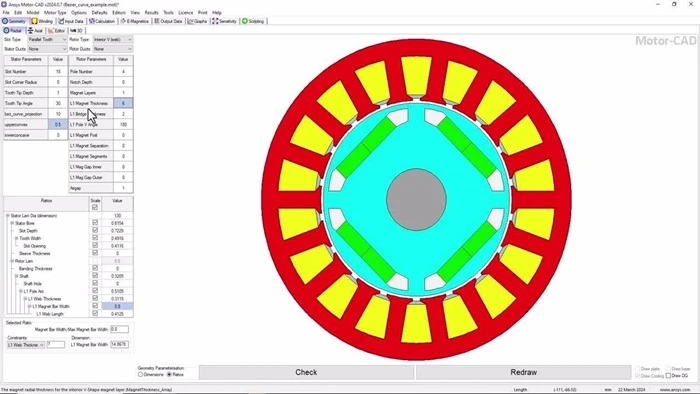Open the Scripting tab icon
This screenshot has width=700, height=394.
click(245, 21)
